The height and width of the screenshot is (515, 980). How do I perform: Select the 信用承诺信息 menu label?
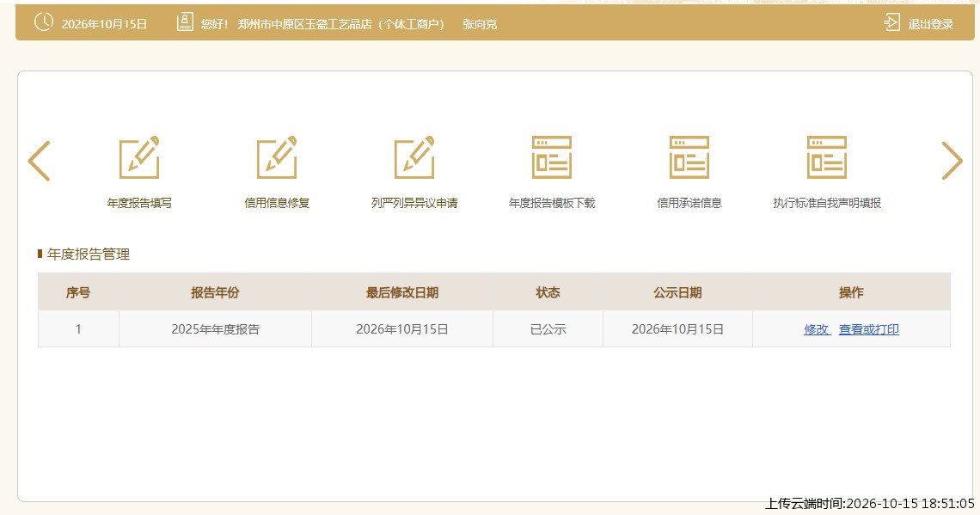[x=689, y=203]
